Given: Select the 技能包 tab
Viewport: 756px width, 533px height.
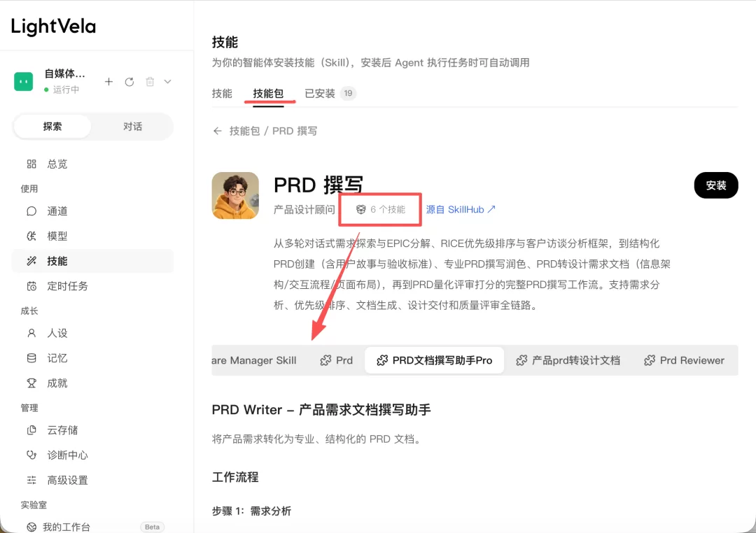Looking at the screenshot, I should click(x=269, y=94).
